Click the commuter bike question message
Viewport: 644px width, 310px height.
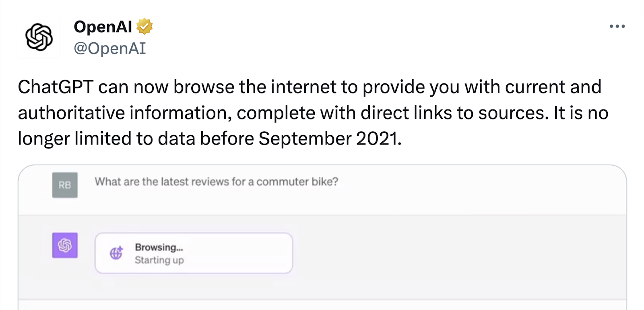217,181
